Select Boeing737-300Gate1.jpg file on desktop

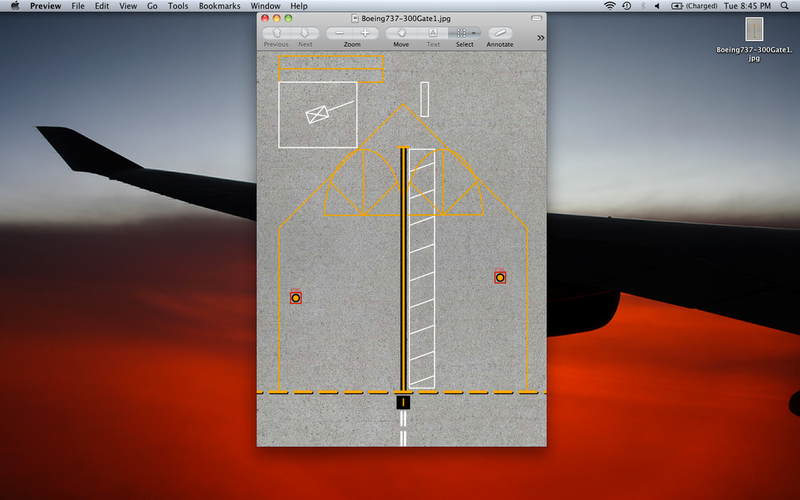[x=754, y=30]
